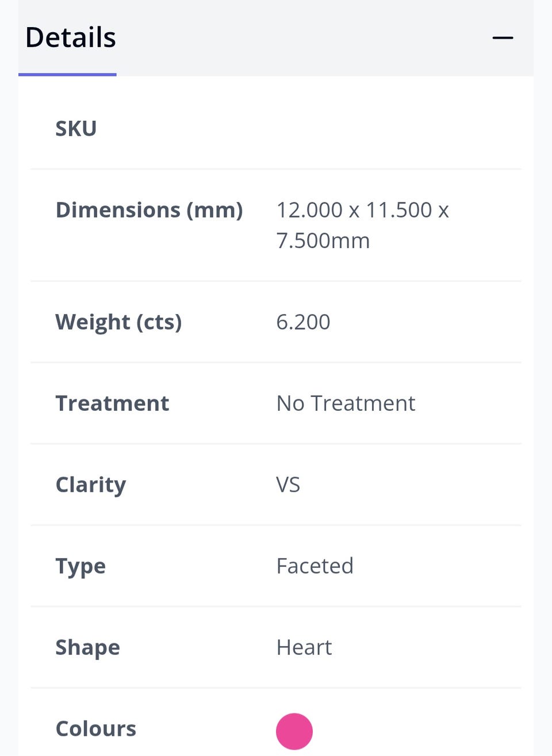Viewport: 552px width, 756px height.
Task: Click the Dimensions (mm) label
Action: 149,210
